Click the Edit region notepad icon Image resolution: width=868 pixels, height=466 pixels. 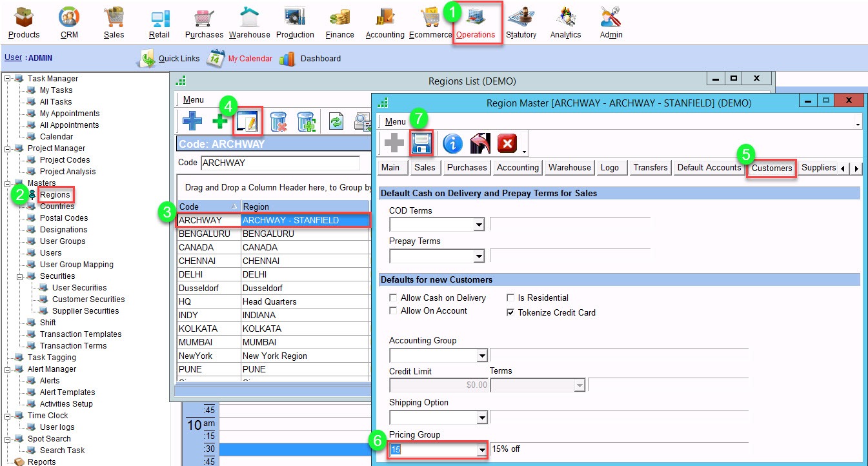(247, 121)
